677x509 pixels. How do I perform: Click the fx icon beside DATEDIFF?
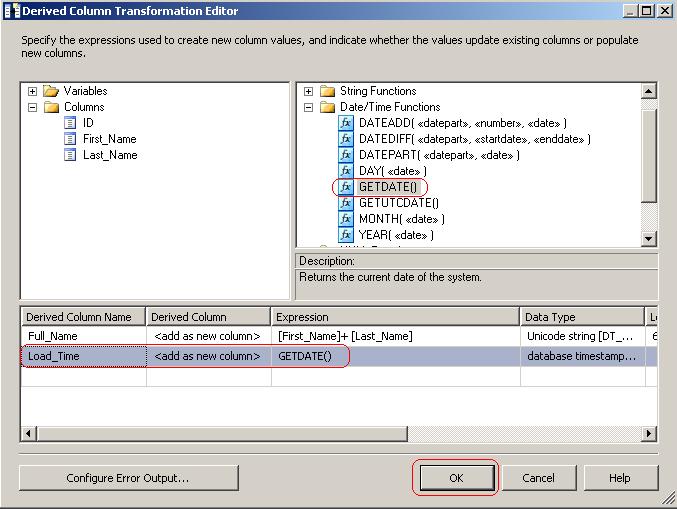click(345, 139)
